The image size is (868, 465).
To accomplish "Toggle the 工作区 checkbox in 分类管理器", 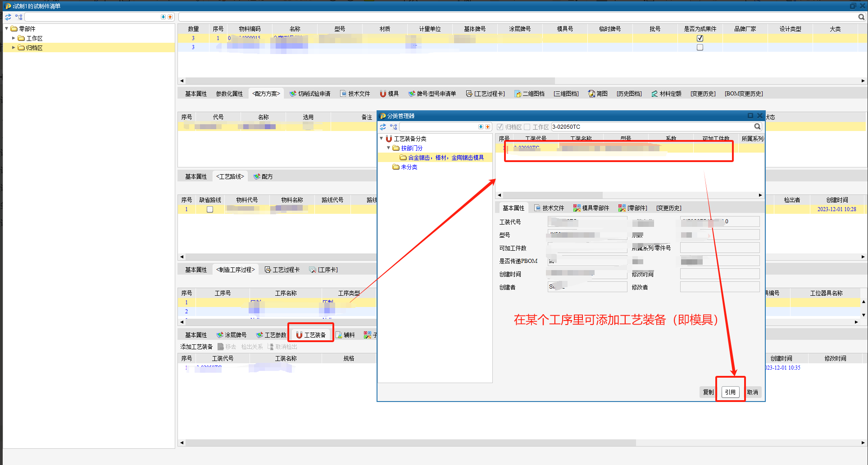I will (x=527, y=127).
